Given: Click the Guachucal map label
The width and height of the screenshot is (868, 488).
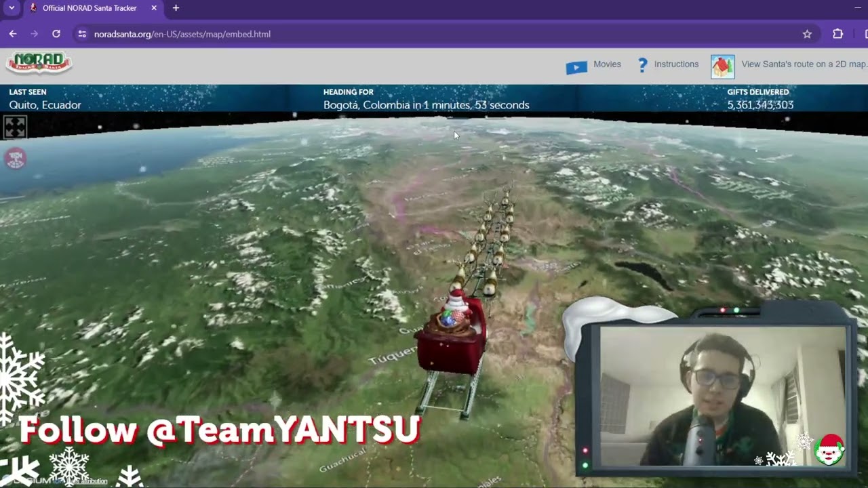Looking at the screenshot, I should click(x=343, y=459).
